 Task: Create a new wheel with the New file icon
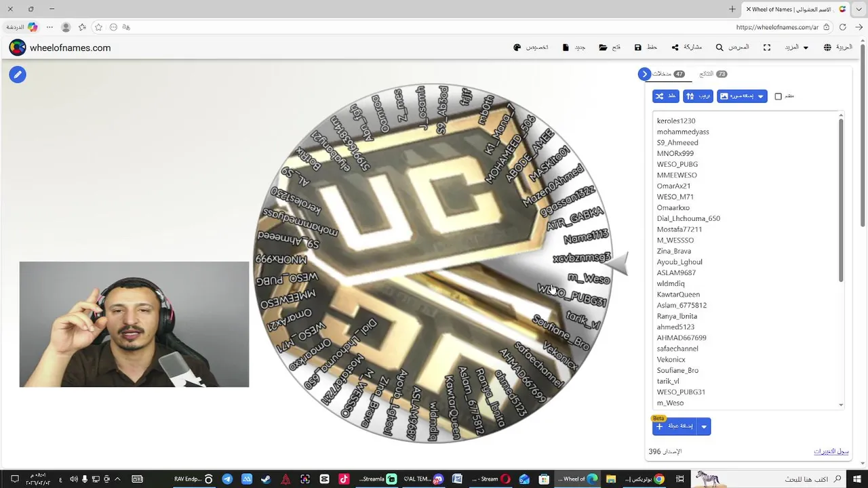tap(566, 47)
